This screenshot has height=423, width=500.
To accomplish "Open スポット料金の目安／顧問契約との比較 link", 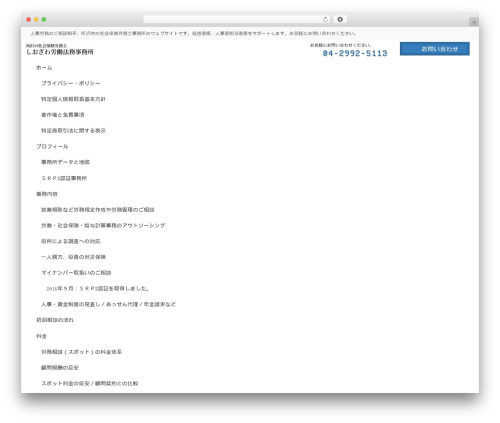I will [90, 384].
